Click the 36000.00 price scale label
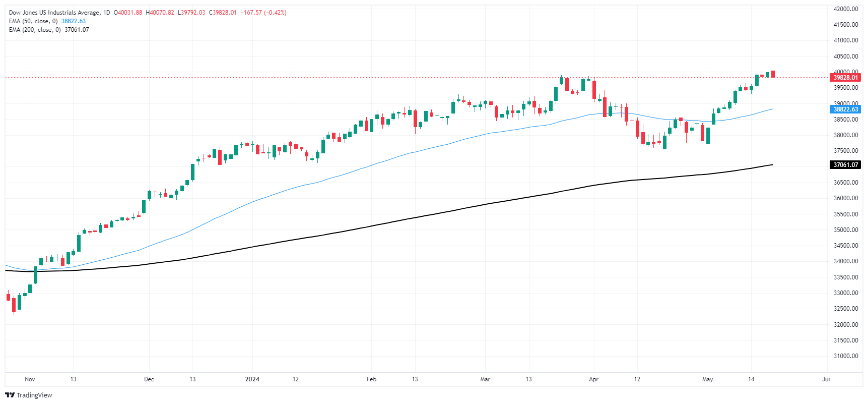The height and width of the screenshot is (404, 868). (x=845, y=198)
